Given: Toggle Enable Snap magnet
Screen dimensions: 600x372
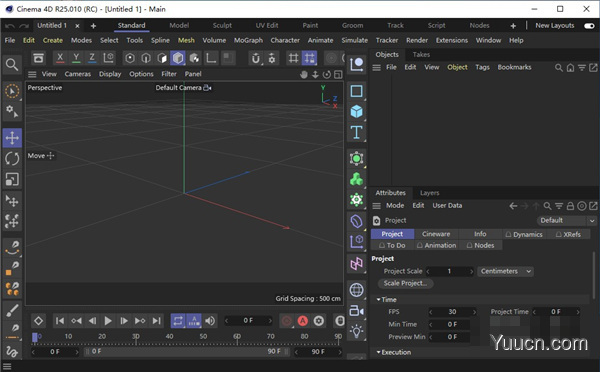Looking at the screenshot, I should tap(256, 58).
